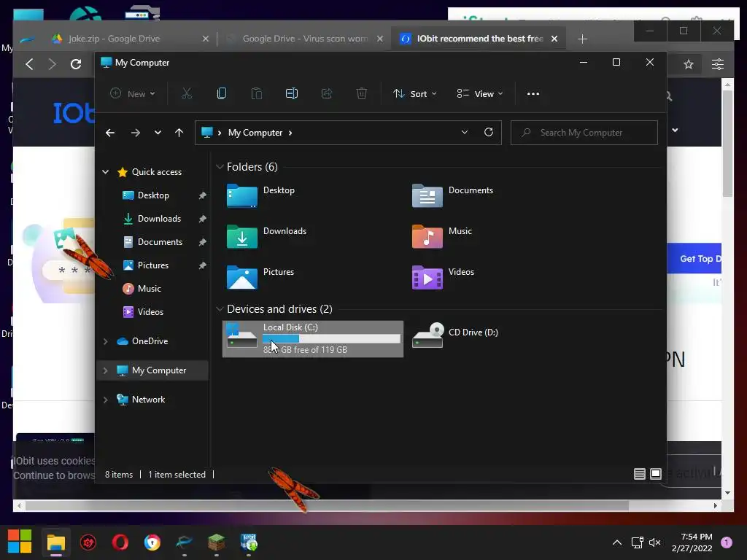
Task: Expand the My Computer tree node
Action: pyautogui.click(x=105, y=370)
